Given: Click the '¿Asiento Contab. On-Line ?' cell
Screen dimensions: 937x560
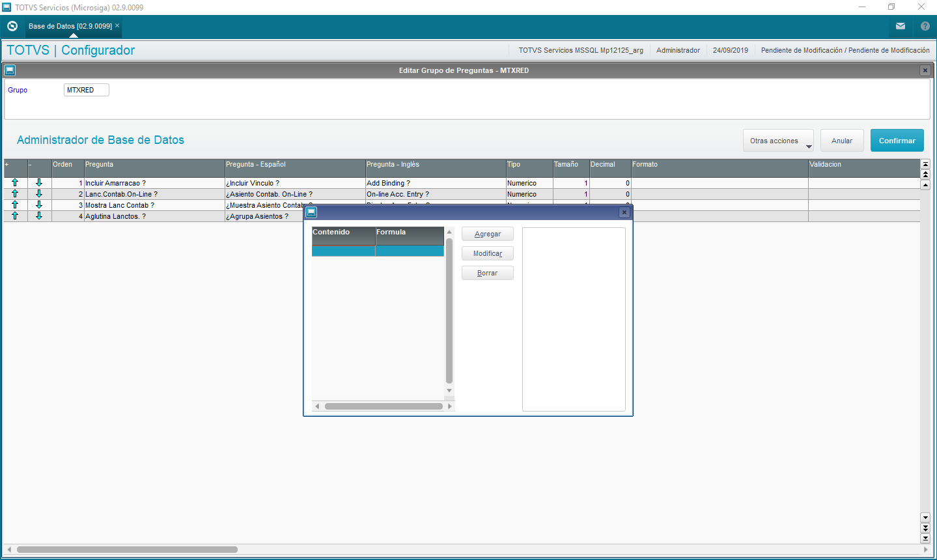Looking at the screenshot, I should (295, 195).
